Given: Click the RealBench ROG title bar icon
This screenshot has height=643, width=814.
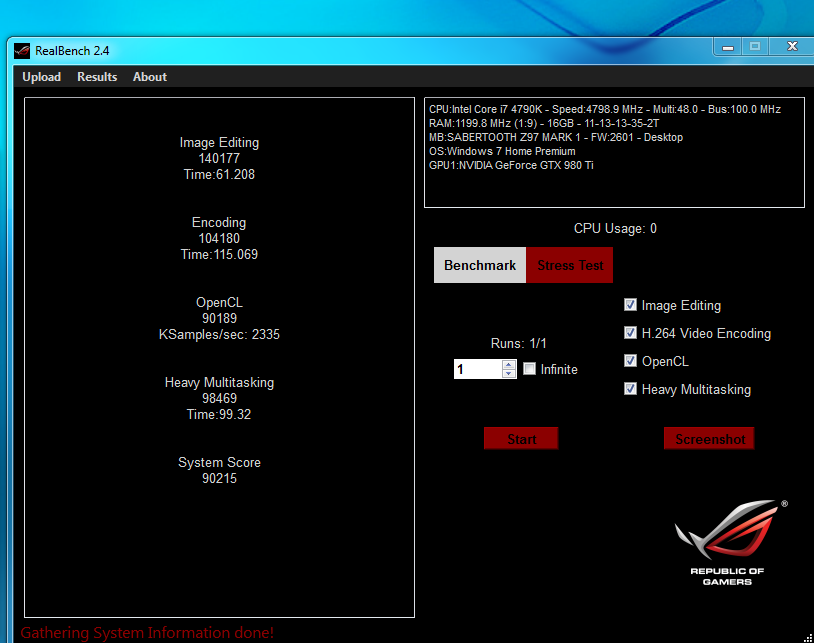Looking at the screenshot, I should click(x=22, y=51).
